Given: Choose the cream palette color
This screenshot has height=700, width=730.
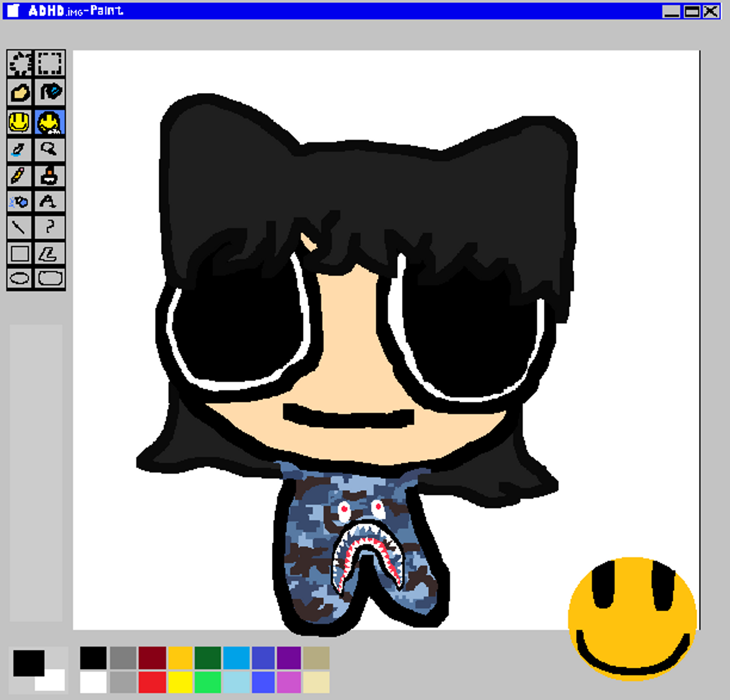Looking at the screenshot, I should tap(316, 682).
